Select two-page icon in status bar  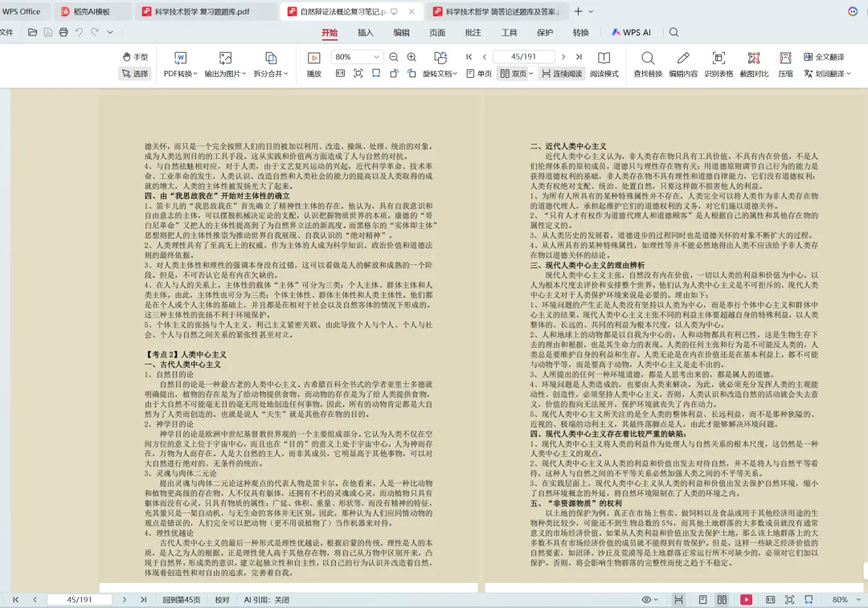point(722,600)
